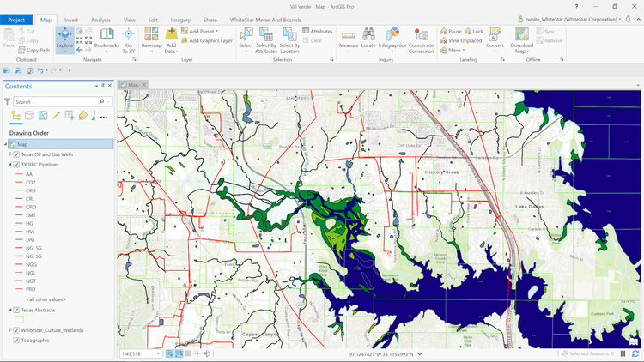This screenshot has width=644, height=362.
Task: Open Coordinate Conversion tool
Action: 421,40
